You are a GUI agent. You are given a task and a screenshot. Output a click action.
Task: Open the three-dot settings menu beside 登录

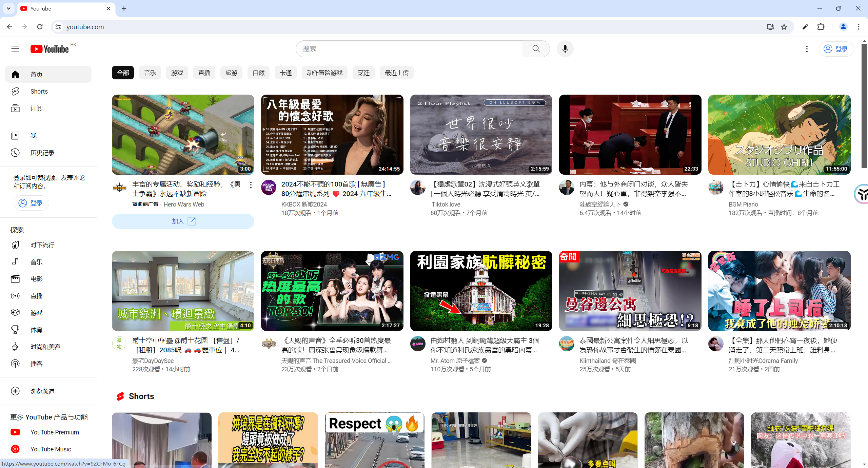[x=807, y=49]
